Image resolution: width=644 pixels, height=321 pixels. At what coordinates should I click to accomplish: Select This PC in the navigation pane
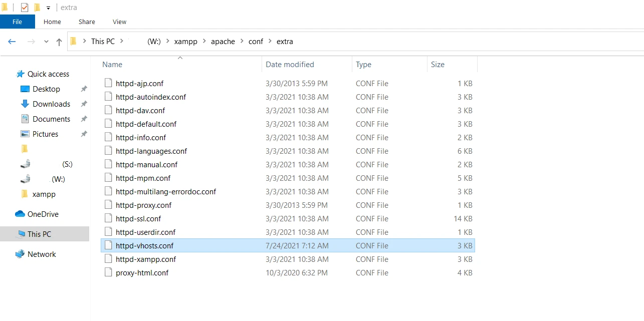point(45,234)
